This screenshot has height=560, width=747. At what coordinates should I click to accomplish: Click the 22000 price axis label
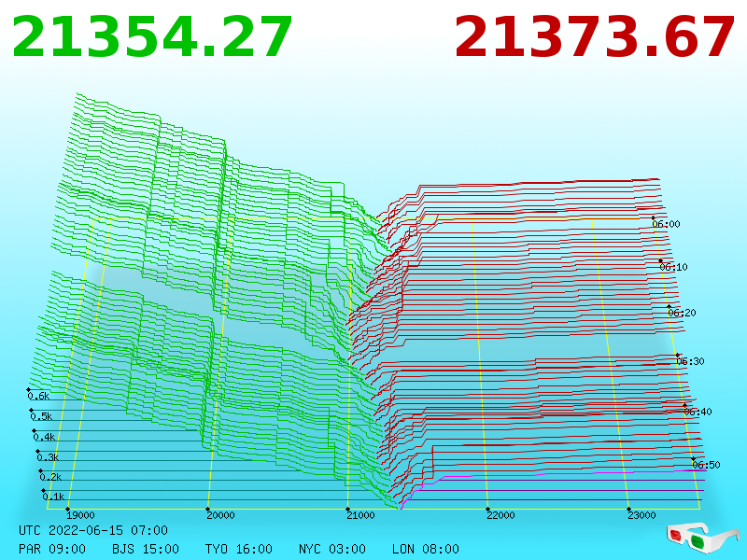[500, 515]
